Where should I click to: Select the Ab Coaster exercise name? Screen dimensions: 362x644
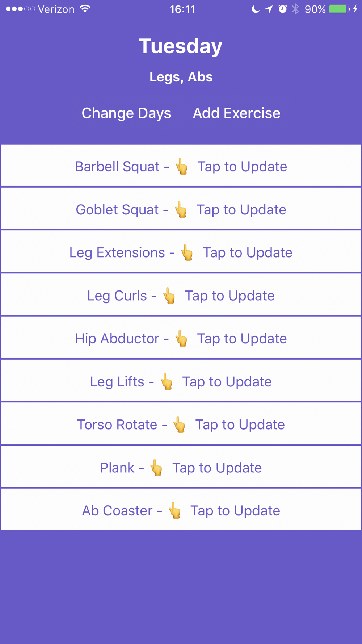point(117,511)
